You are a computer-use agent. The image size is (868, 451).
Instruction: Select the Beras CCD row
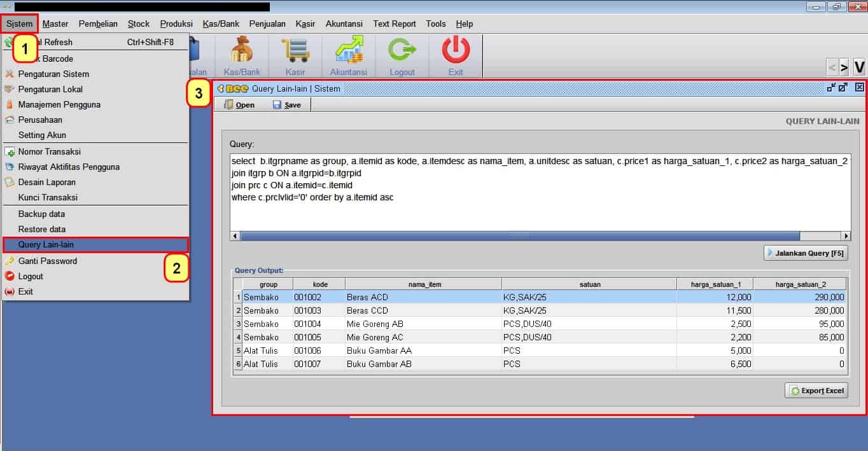(540, 310)
